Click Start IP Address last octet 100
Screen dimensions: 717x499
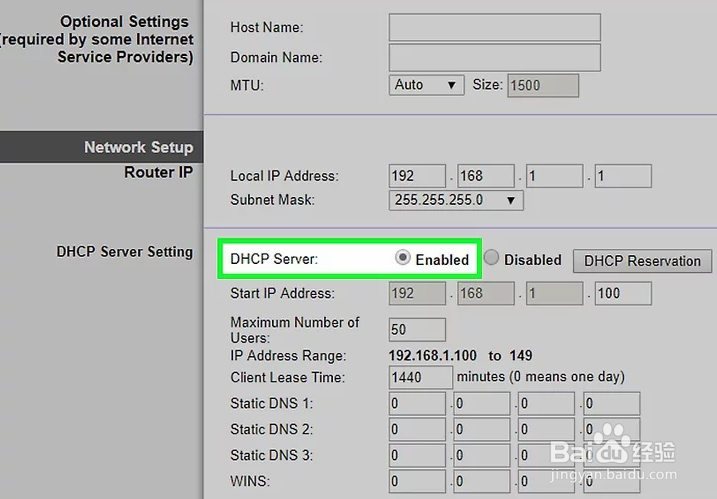(623, 293)
